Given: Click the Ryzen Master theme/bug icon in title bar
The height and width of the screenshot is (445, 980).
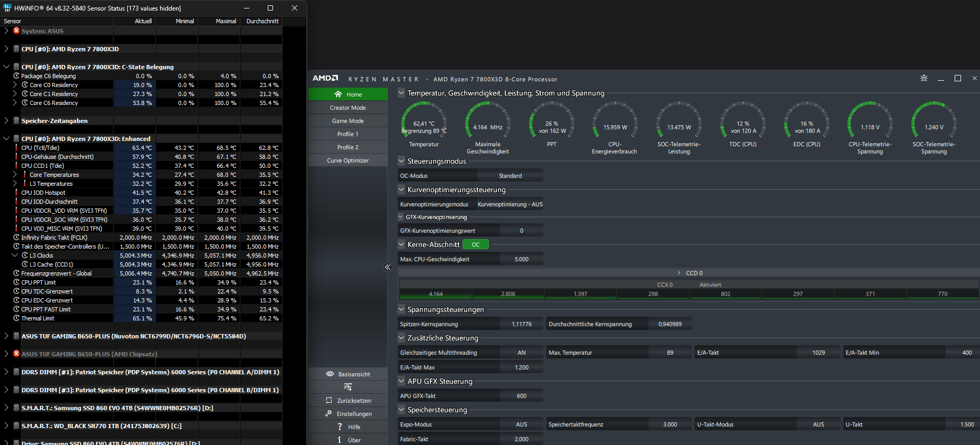Looking at the screenshot, I should [924, 78].
